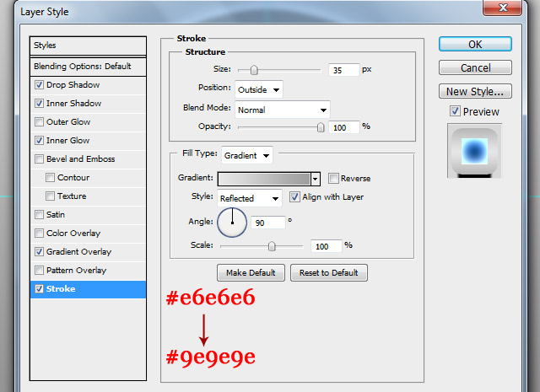Open the Fill Type dropdown
This screenshot has width=540, height=392.
(x=247, y=156)
